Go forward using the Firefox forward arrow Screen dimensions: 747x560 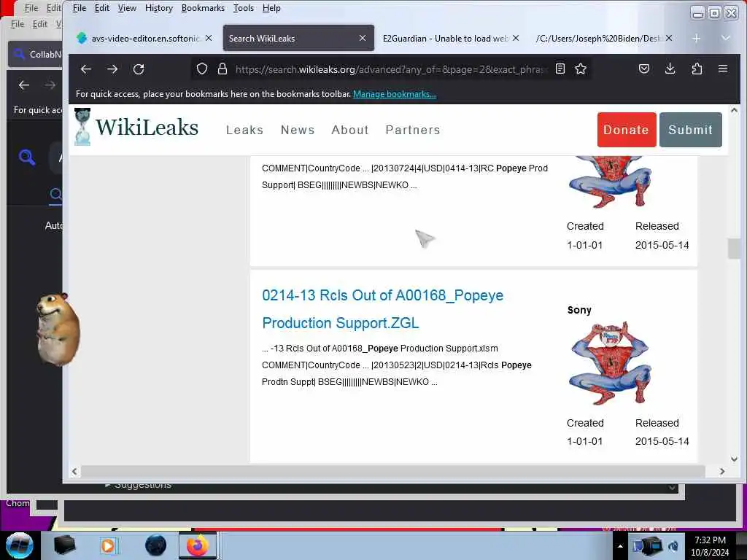pyautogui.click(x=112, y=69)
